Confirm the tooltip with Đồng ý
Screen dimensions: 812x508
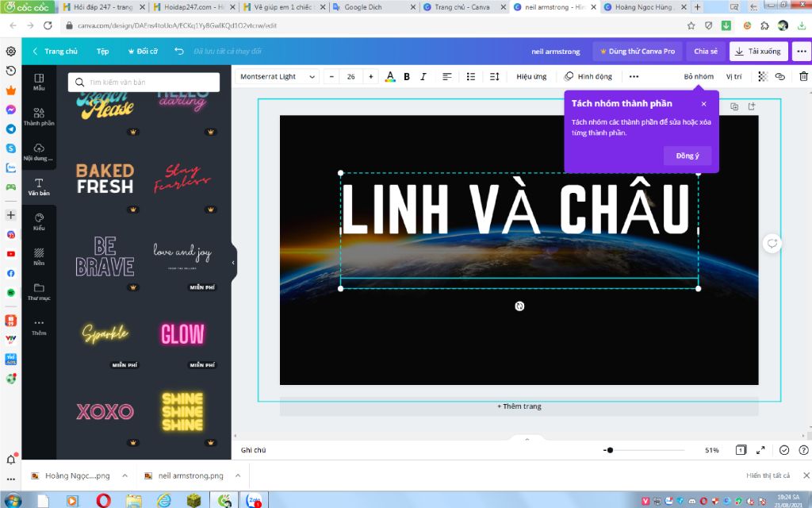(688, 156)
